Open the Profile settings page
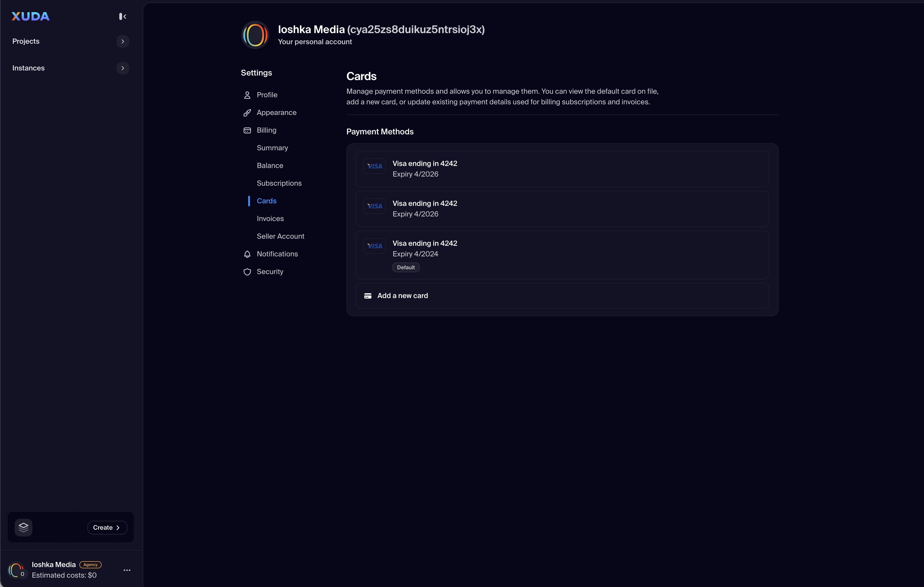Viewport: 924px width, 587px height. (x=267, y=95)
